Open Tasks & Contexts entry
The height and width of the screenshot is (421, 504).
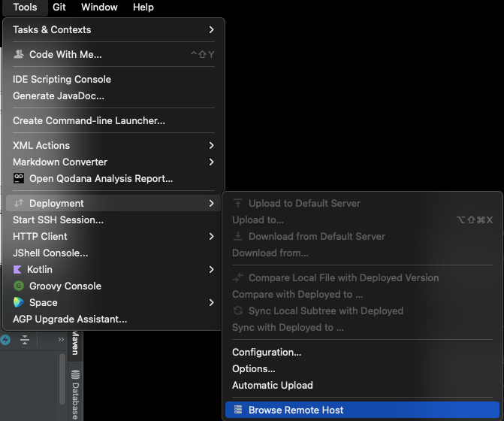pos(113,29)
